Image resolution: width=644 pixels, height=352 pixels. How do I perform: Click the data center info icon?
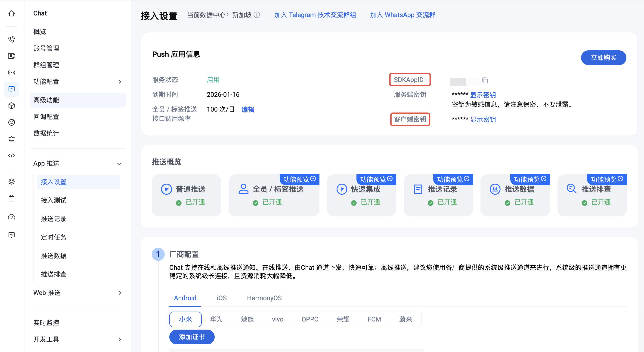(257, 15)
